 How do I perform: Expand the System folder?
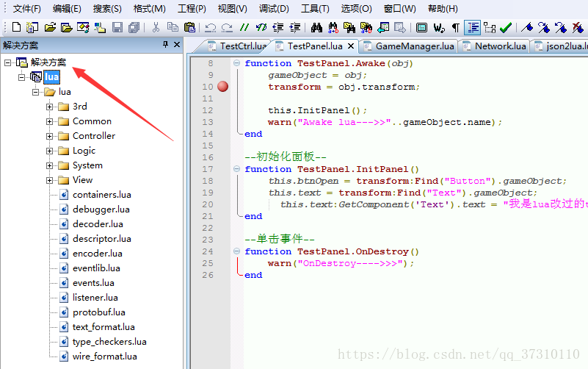pyautogui.click(x=49, y=165)
